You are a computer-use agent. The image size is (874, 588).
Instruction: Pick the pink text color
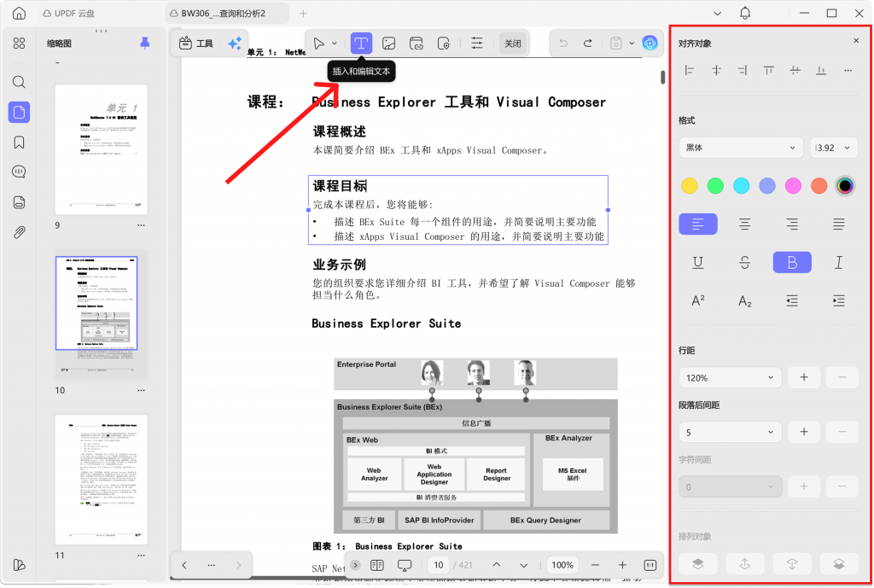pyautogui.click(x=793, y=186)
